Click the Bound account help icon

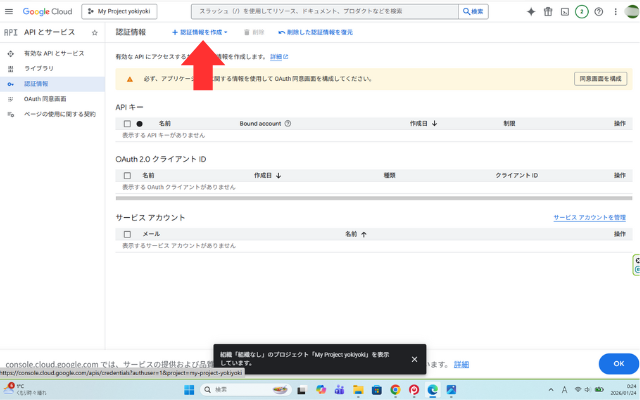tap(288, 123)
